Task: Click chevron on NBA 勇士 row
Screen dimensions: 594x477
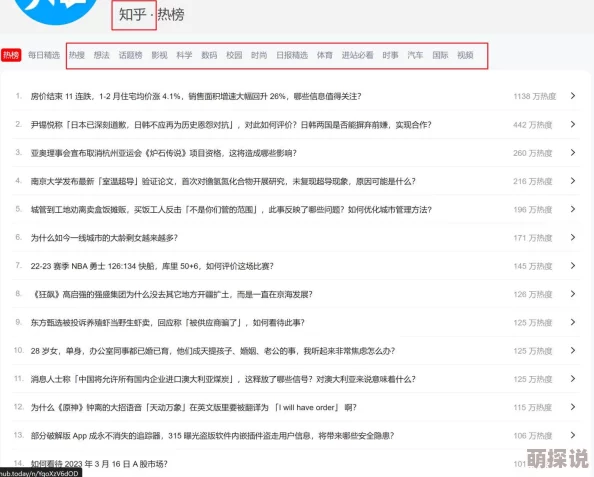Action: point(573,266)
